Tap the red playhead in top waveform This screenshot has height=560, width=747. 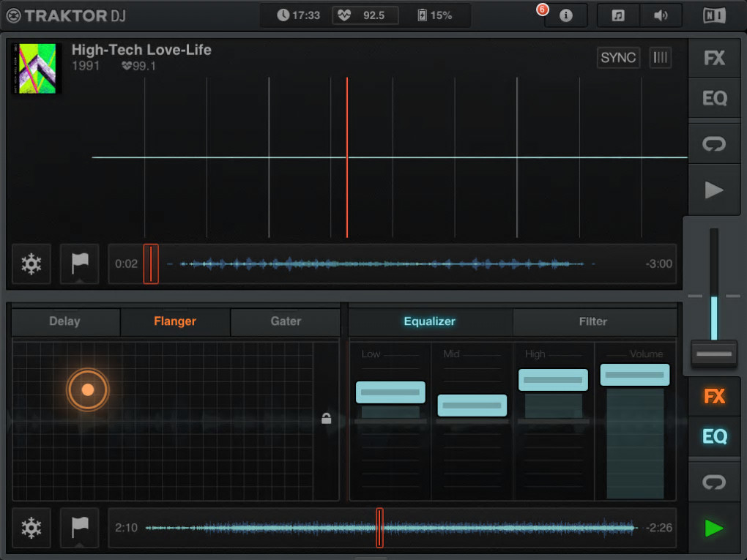(x=347, y=157)
